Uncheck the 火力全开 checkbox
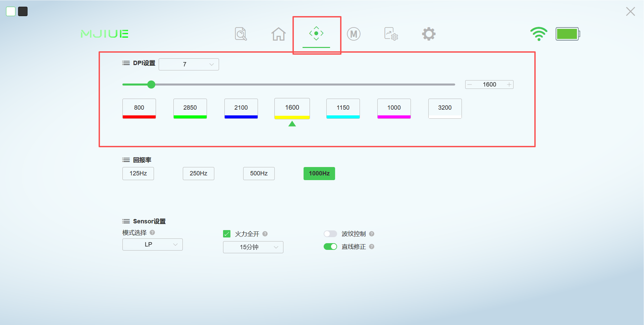644x325 pixels. click(227, 234)
